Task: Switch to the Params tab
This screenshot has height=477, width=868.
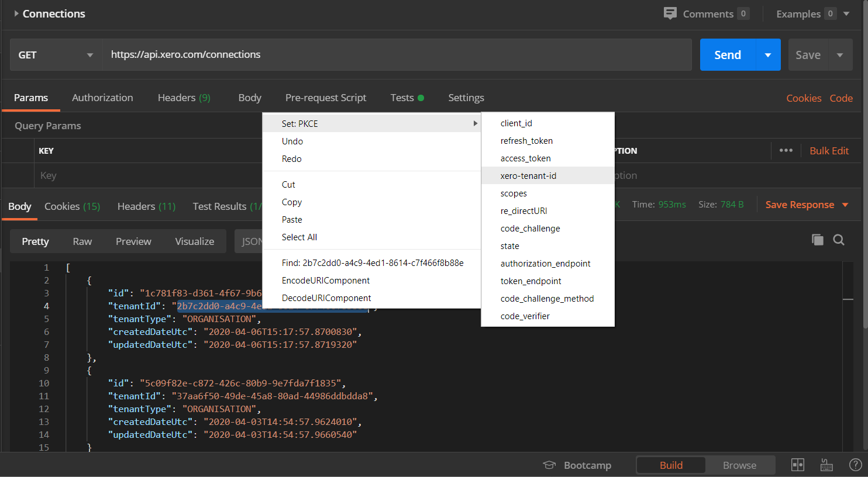Action: [x=31, y=98]
